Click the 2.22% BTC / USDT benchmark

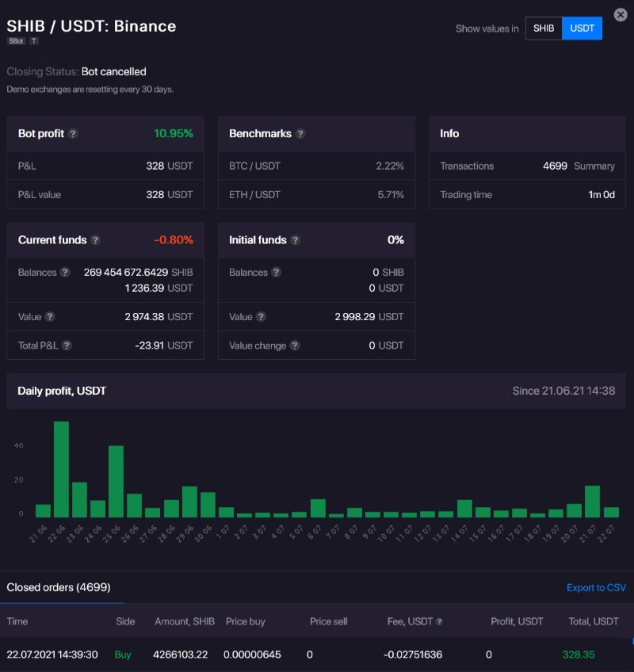[x=390, y=166]
